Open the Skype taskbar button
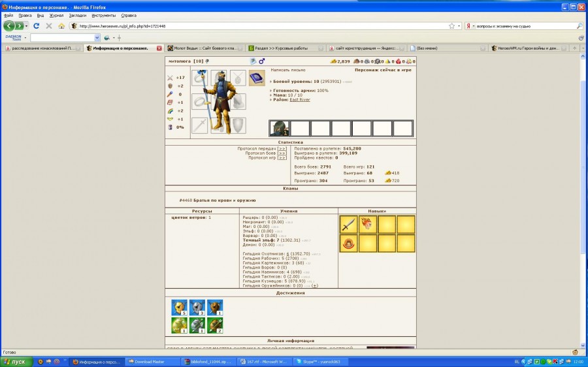The image size is (588, 367). pos(321,362)
